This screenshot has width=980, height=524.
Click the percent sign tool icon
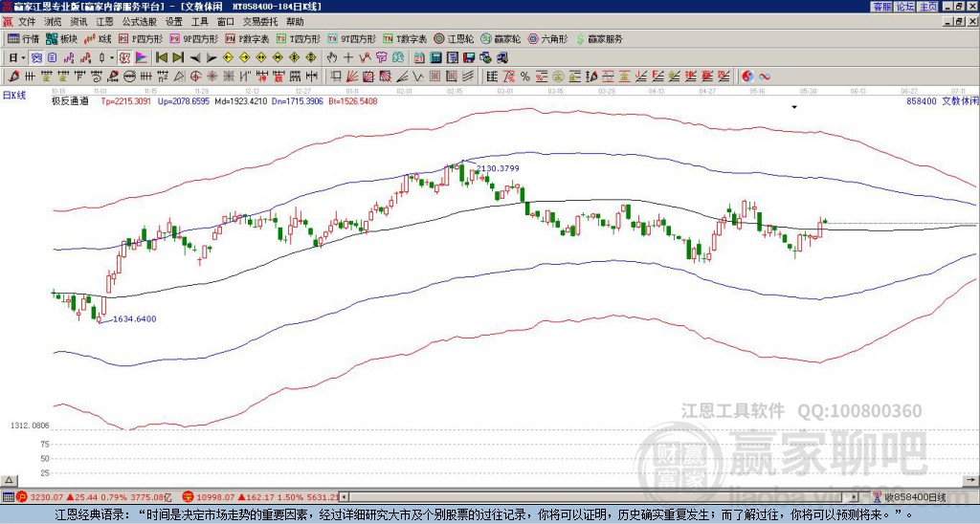525,76
